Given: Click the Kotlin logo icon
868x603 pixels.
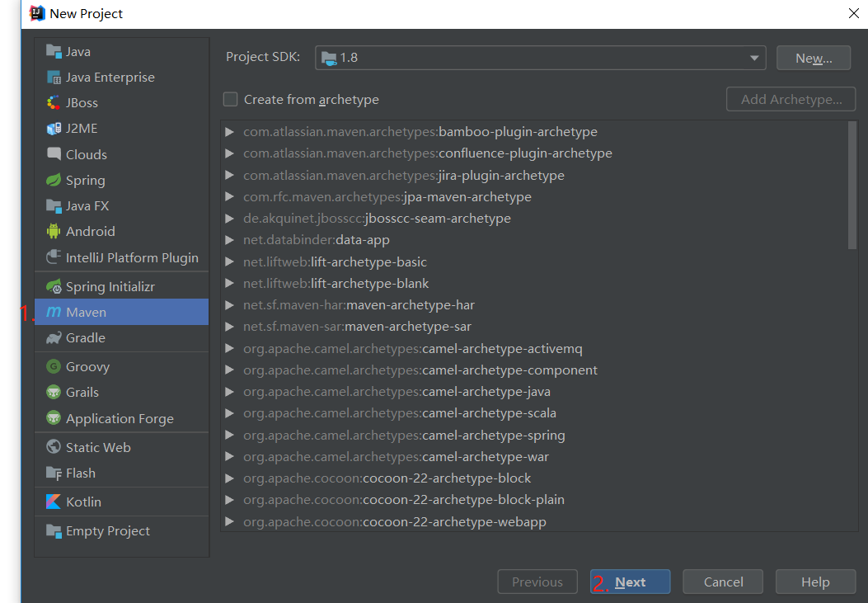Looking at the screenshot, I should pos(54,502).
